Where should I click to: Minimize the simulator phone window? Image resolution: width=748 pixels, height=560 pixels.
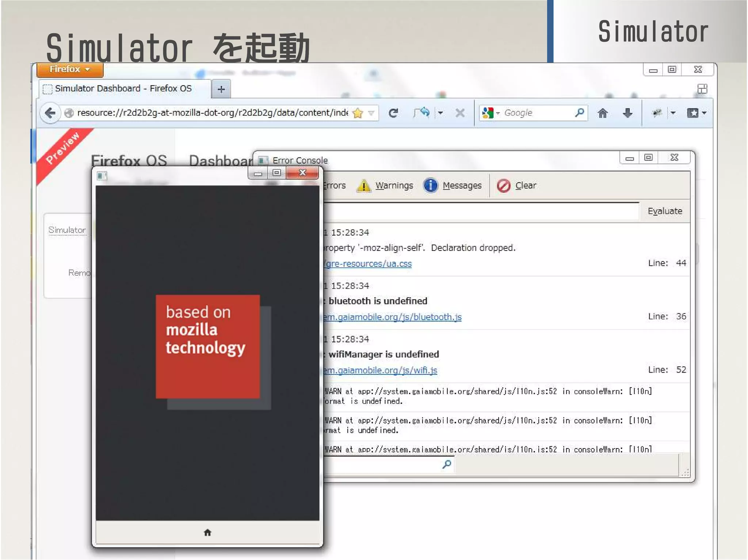(258, 173)
